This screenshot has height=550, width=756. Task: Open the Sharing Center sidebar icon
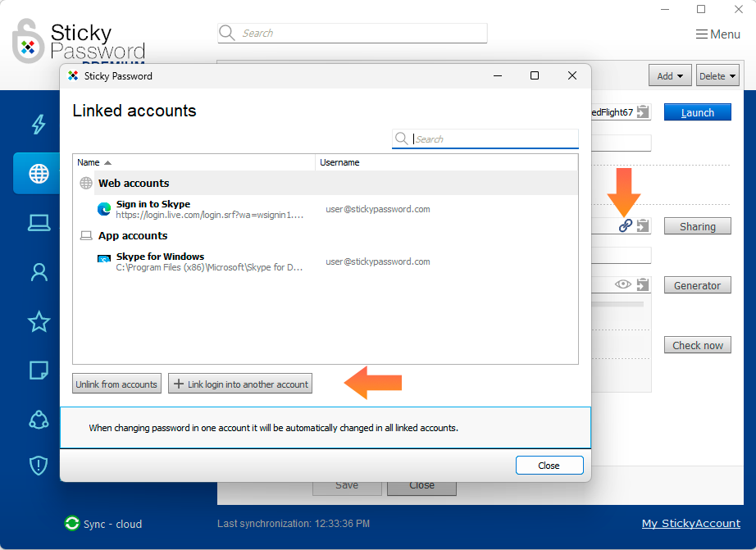[x=39, y=420]
